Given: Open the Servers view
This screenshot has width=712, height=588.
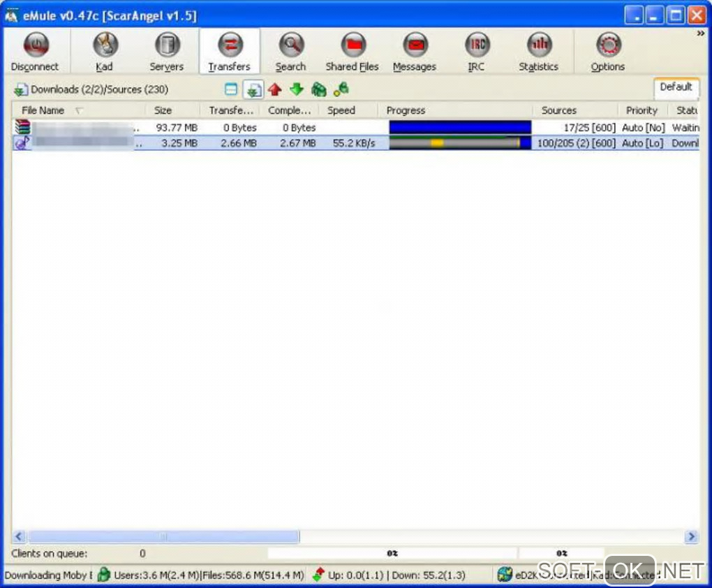Looking at the screenshot, I should [167, 52].
